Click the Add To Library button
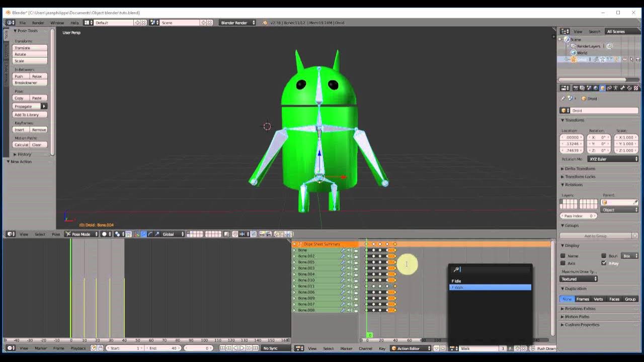Viewport: 644px width, 362px height. tap(30, 115)
